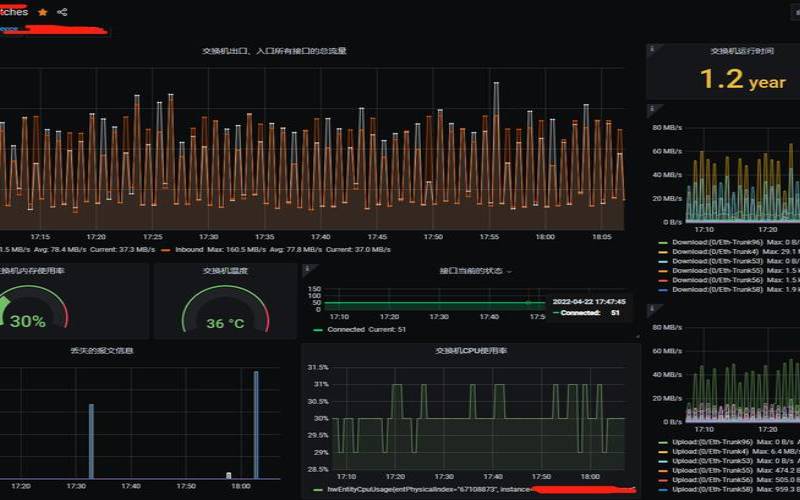Open menu of 交换机温度 panel title
This screenshot has width=800, height=500.
[225, 271]
